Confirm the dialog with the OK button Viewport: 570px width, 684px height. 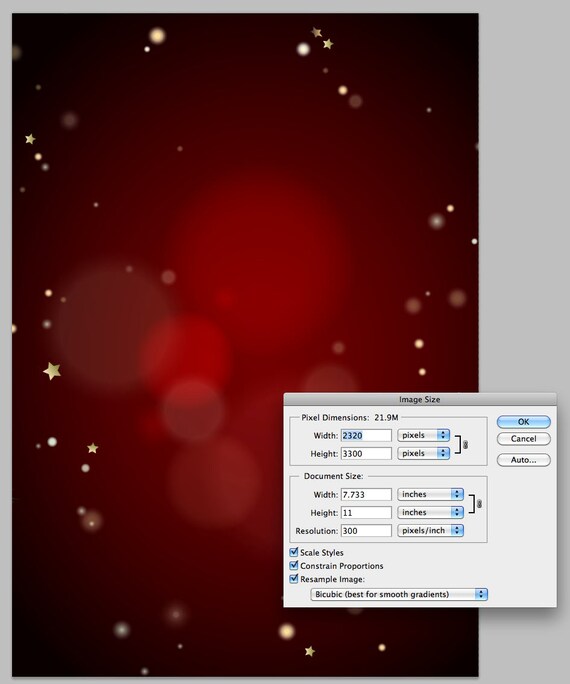pyautogui.click(x=524, y=422)
